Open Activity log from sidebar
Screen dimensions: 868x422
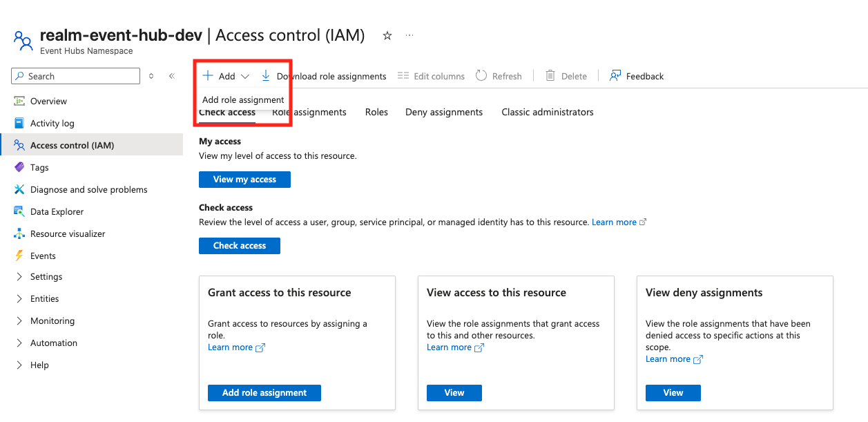tap(52, 123)
